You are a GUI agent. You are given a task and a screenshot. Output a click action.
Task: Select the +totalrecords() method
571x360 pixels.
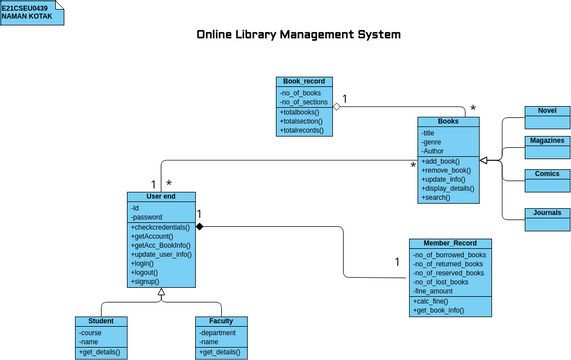tap(302, 130)
